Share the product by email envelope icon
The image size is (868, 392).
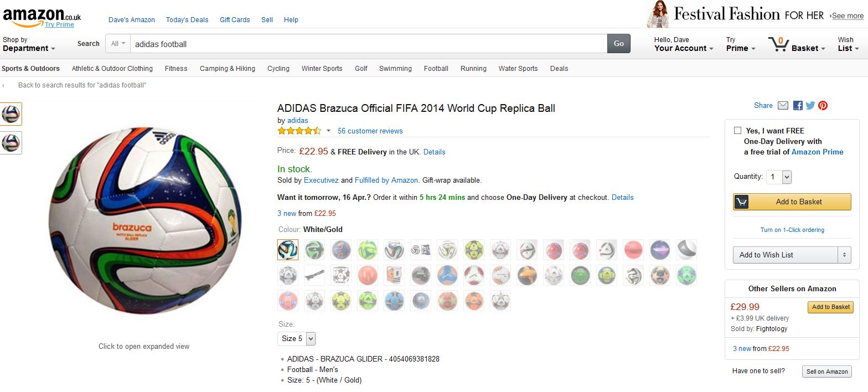783,105
